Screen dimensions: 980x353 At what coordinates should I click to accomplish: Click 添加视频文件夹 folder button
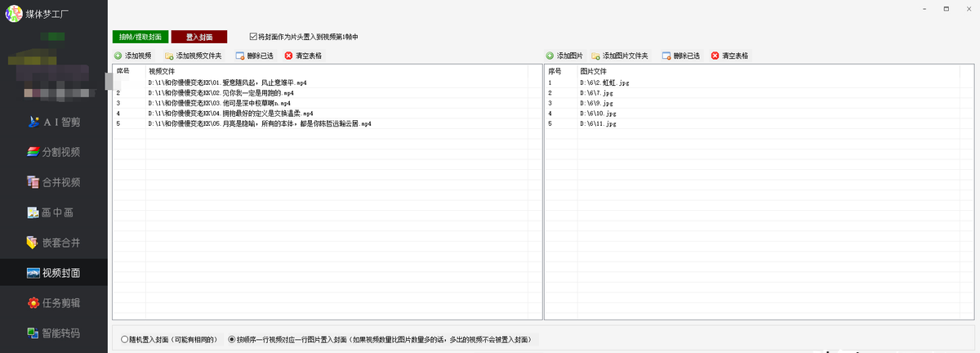[x=193, y=56]
